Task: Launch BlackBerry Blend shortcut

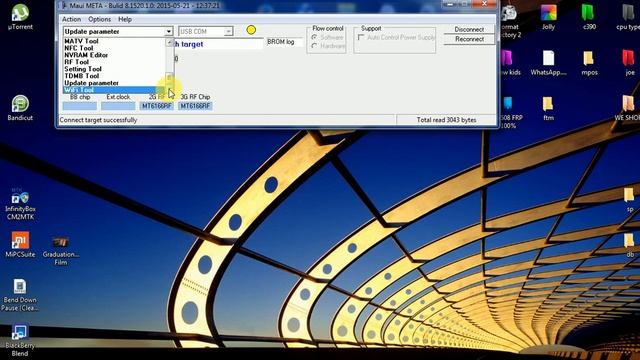Action: (x=20, y=340)
